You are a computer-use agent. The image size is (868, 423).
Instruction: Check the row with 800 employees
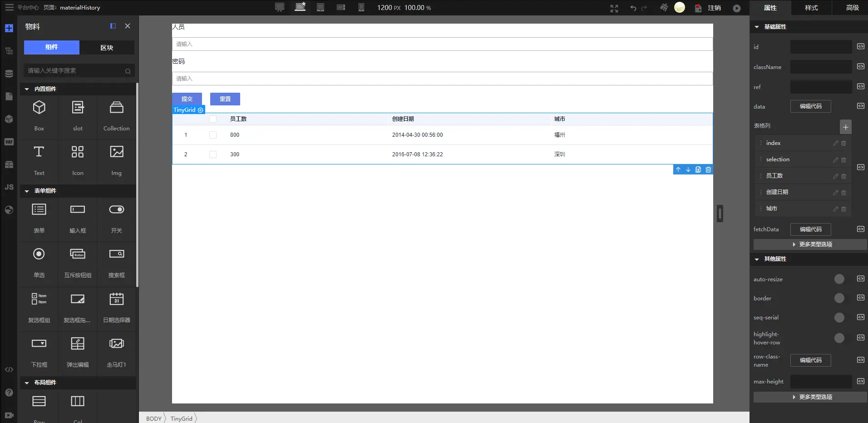click(213, 135)
